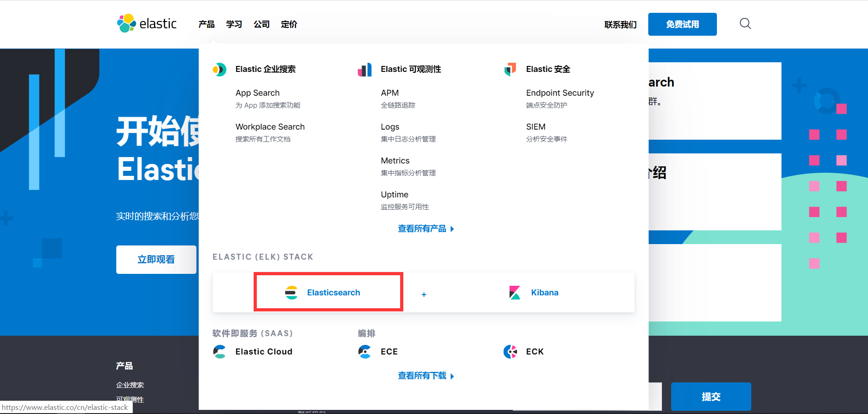The width and height of the screenshot is (868, 414).
Task: Open the ECK link
Action: 535,352
